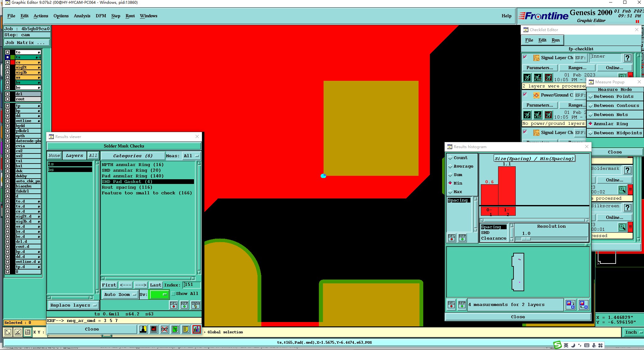Click the Last navigation button
Image resolution: width=644 pixels, height=350 pixels.
(x=155, y=285)
